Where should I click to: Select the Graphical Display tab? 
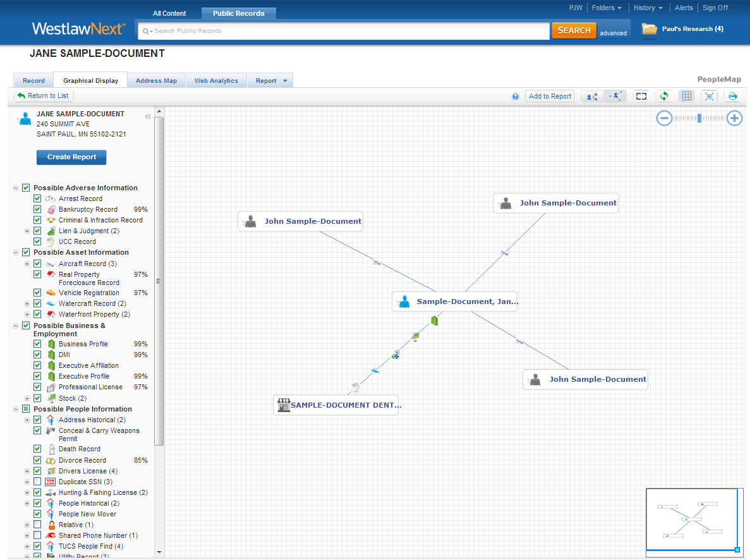click(90, 80)
